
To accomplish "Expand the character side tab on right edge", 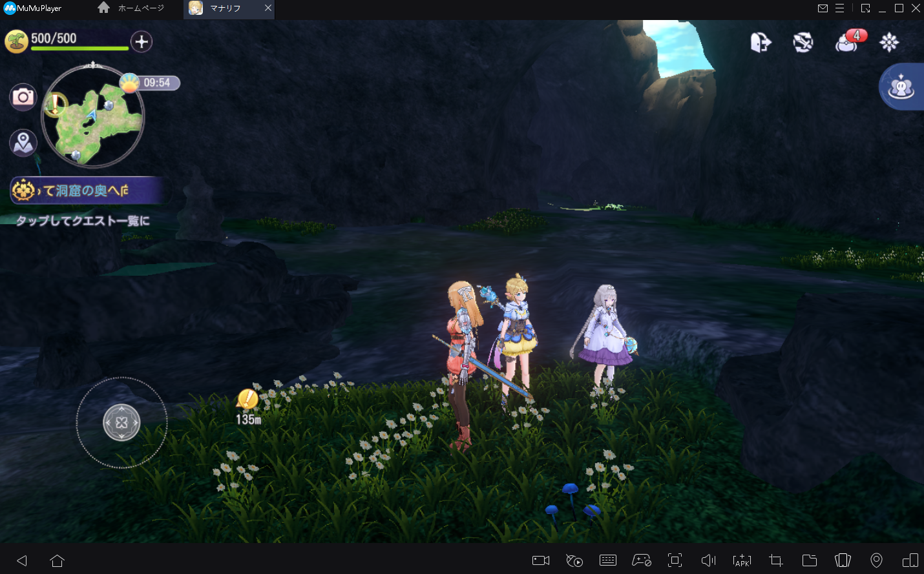I will tap(902, 87).
